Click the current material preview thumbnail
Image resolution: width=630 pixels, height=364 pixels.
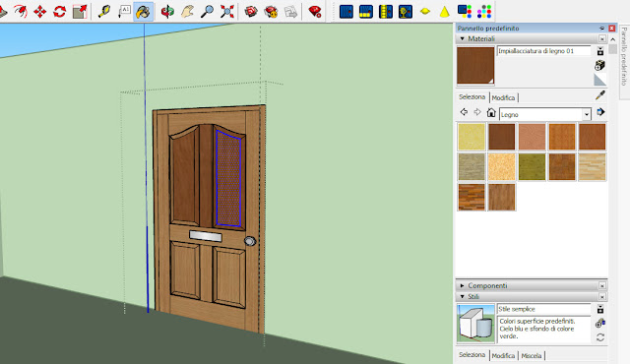[475, 65]
